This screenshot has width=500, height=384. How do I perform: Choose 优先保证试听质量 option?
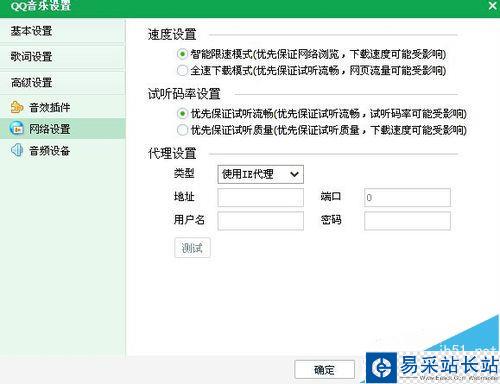pyautogui.click(x=182, y=130)
